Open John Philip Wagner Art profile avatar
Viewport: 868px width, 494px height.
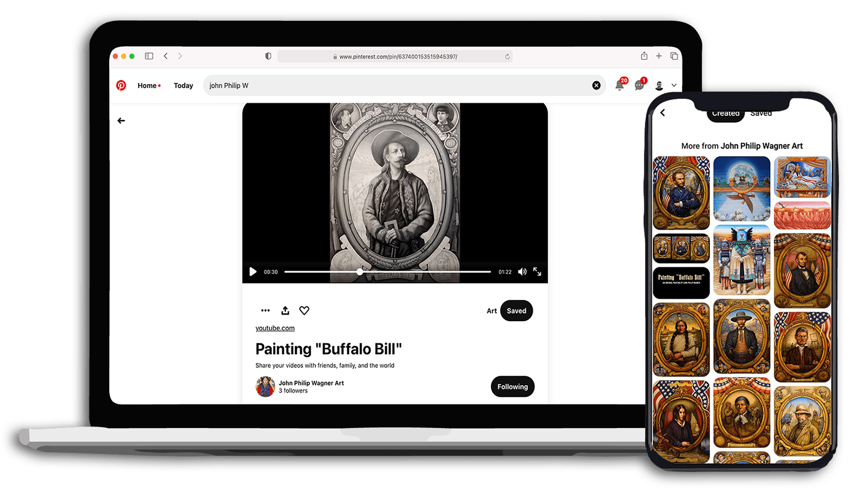tap(266, 386)
